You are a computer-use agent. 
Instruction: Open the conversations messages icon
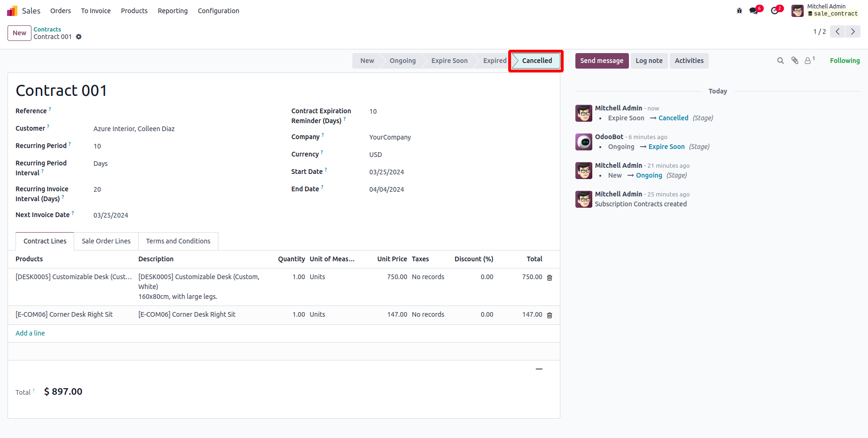754,11
